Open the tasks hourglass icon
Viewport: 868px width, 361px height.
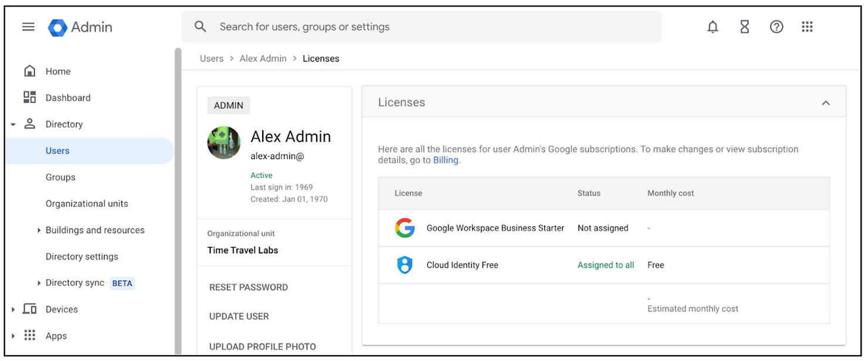(745, 27)
